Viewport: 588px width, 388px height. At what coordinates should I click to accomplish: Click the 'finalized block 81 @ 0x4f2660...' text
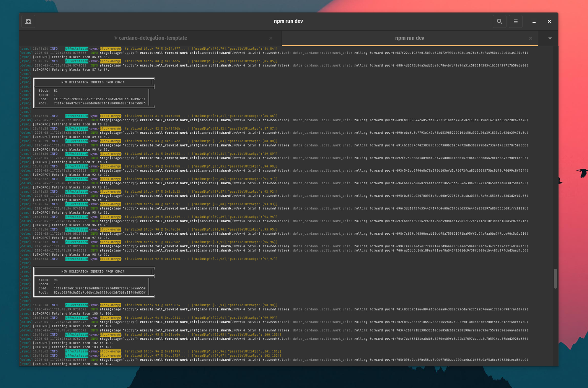click(155, 116)
